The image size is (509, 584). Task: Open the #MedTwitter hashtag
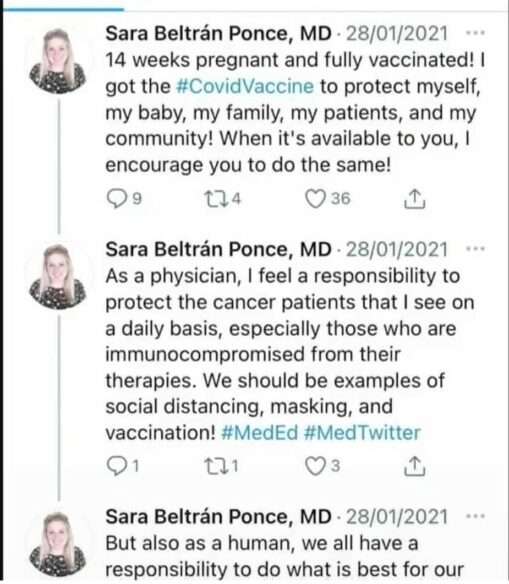[362, 433]
